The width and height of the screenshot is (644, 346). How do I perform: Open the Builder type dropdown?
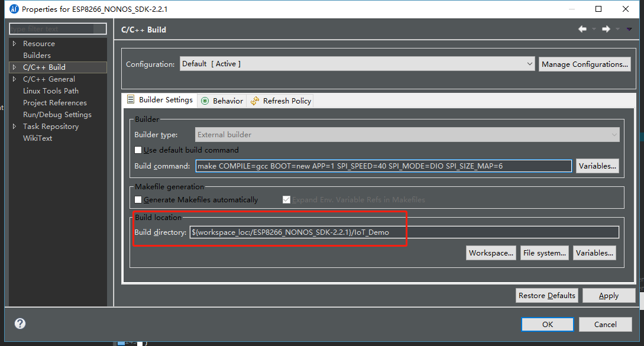407,135
